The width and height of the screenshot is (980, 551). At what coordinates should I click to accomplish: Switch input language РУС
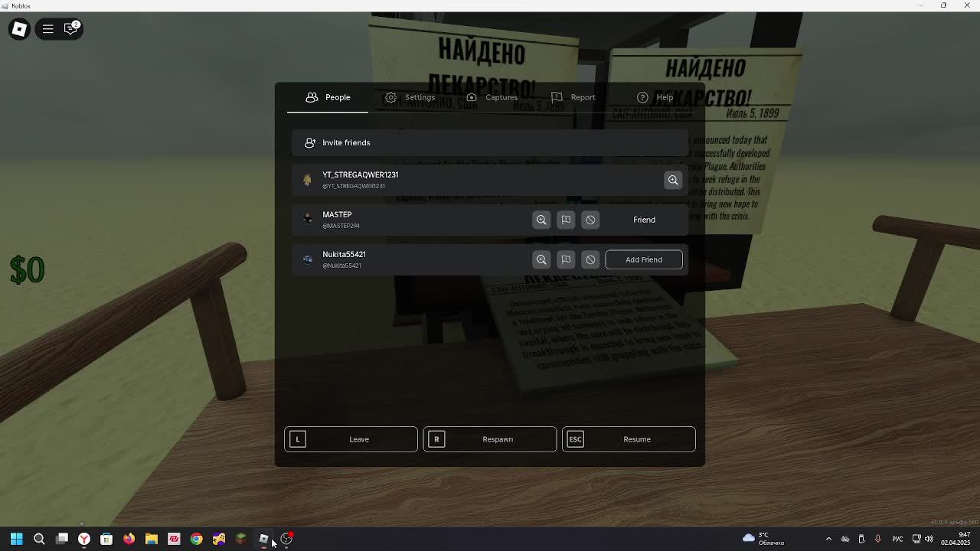[897, 539]
